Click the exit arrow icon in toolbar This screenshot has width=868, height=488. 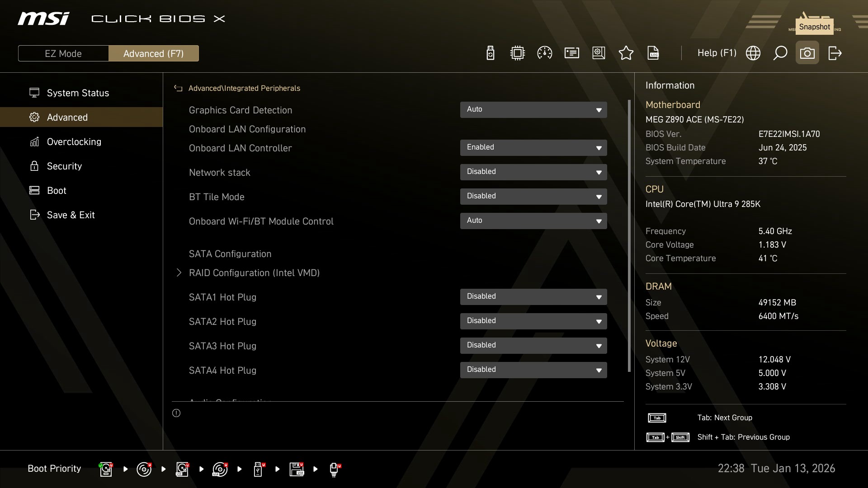pyautogui.click(x=835, y=53)
